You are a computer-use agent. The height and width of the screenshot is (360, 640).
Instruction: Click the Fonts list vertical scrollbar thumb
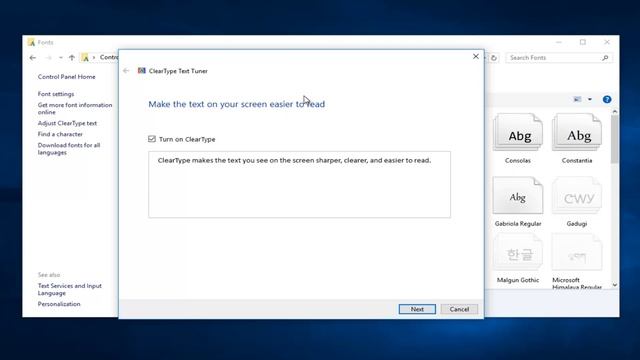[x=615, y=139]
